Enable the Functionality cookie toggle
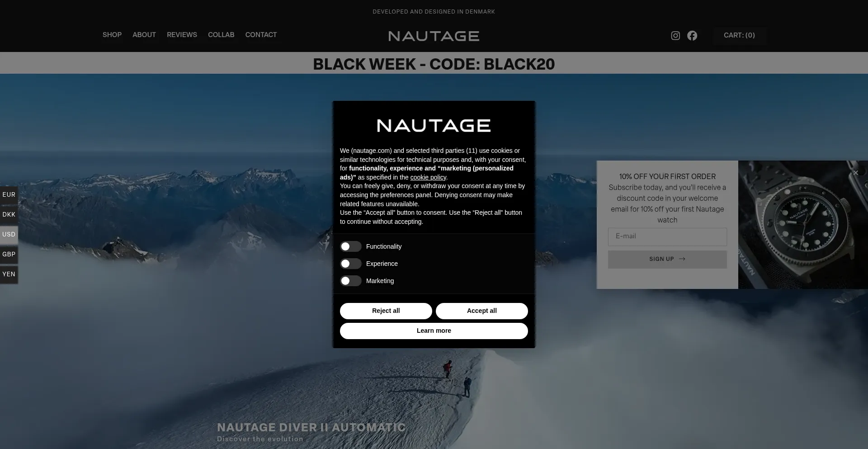Viewport: 868px width, 449px height. pos(350,246)
